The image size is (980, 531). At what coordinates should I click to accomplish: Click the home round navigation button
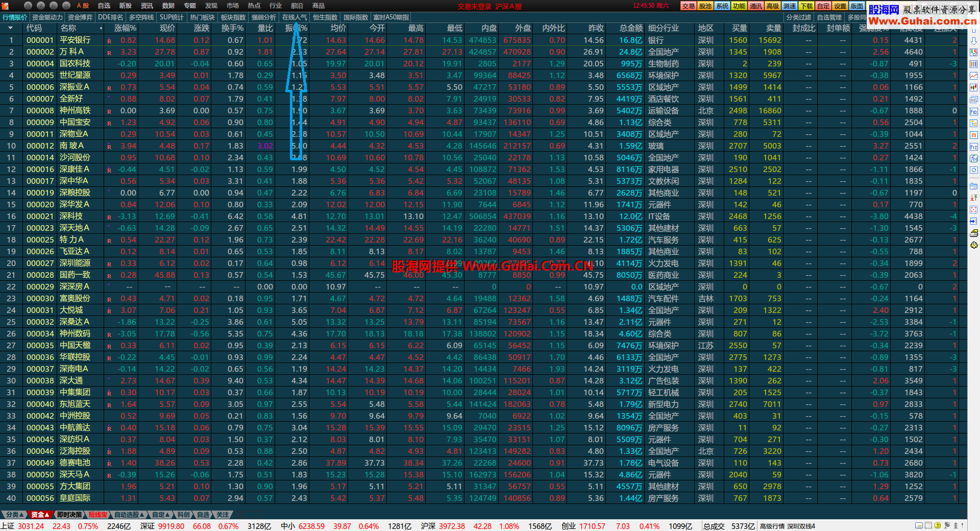[x=28, y=6]
